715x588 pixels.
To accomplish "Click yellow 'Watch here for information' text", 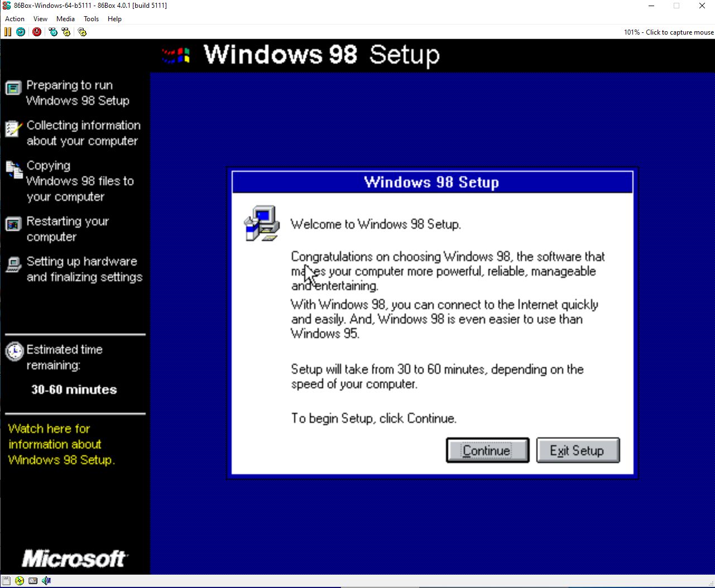I will pos(61,445).
